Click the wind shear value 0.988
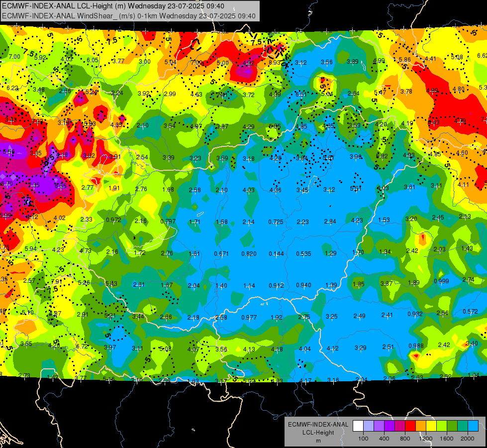Viewport: 487px width, 448px height. tap(416, 346)
